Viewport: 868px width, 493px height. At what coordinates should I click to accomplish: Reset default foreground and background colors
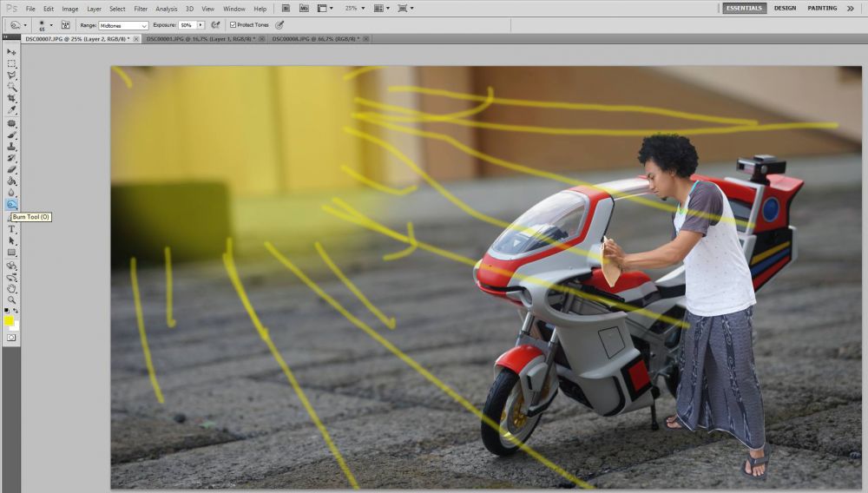click(7, 311)
